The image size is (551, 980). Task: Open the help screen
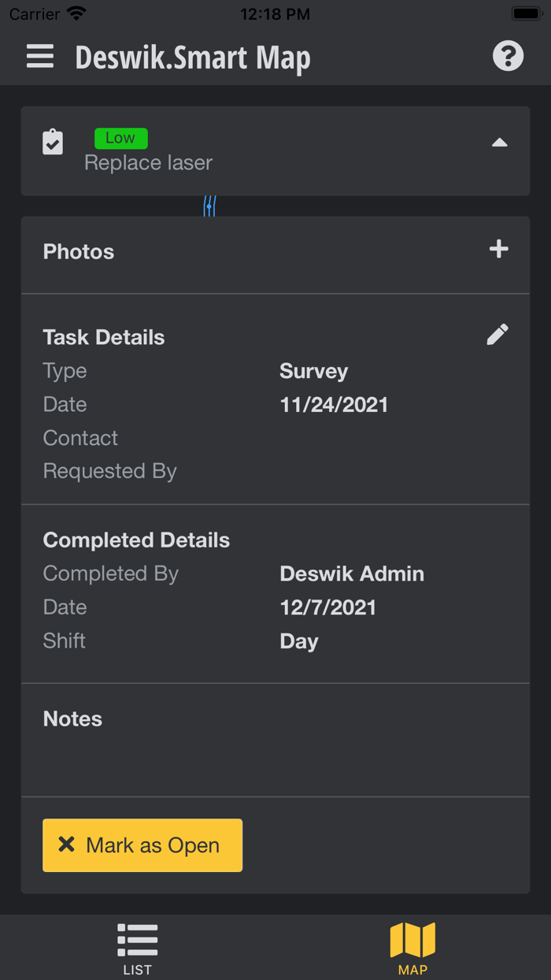508,56
